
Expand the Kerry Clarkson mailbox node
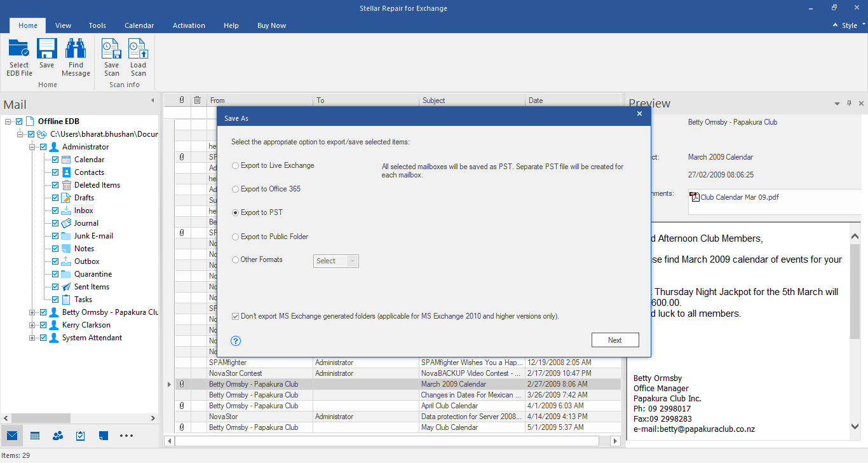(32, 325)
